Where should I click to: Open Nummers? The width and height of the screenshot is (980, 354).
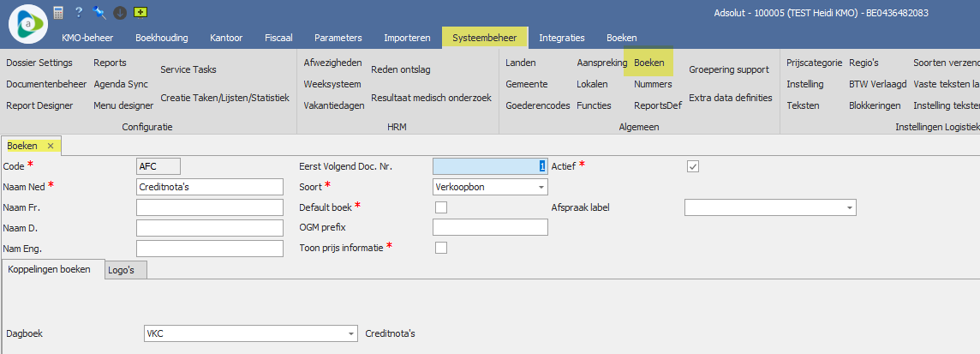pos(653,84)
